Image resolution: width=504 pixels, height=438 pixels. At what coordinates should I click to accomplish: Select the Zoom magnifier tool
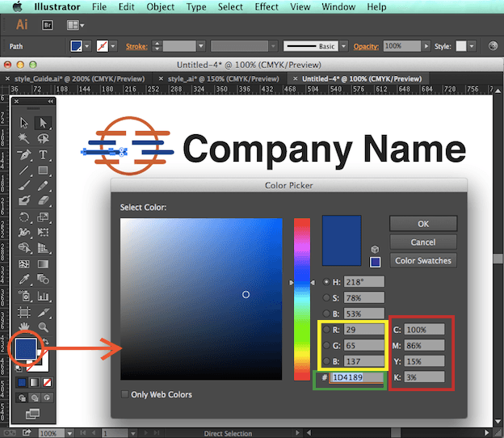click(x=43, y=327)
